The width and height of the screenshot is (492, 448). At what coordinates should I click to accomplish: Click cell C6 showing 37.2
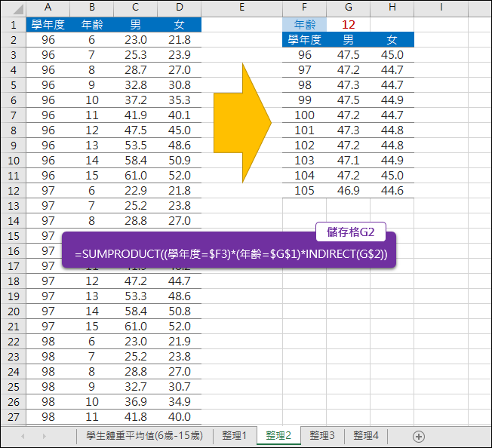[x=135, y=100]
